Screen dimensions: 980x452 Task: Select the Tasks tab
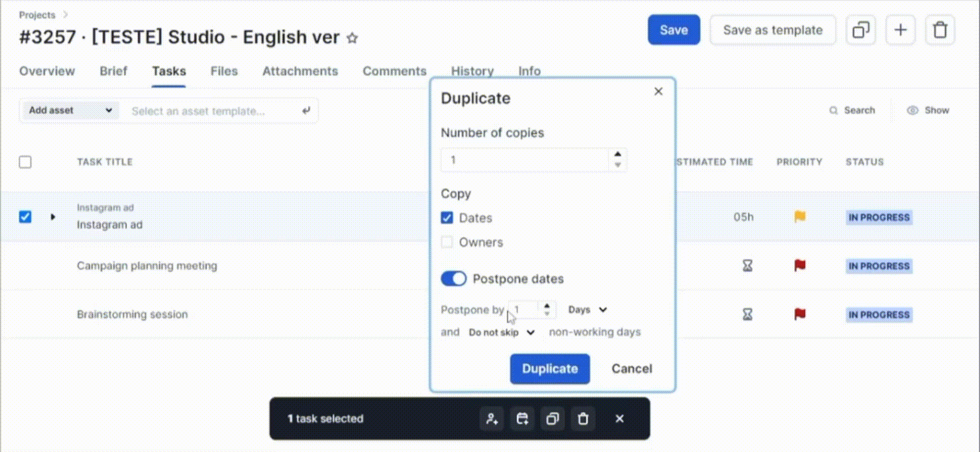(169, 71)
